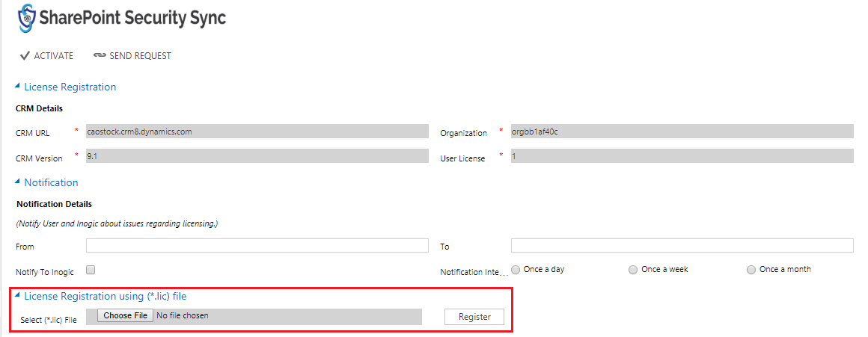Collapse the Notification section
Screen dimensions: 868x337
click(x=47, y=182)
